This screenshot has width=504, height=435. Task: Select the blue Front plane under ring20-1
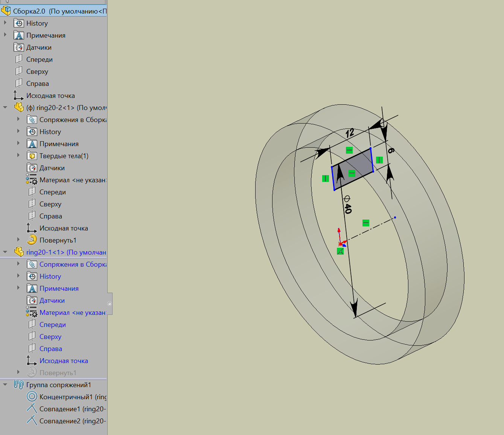pyautogui.click(x=52, y=325)
